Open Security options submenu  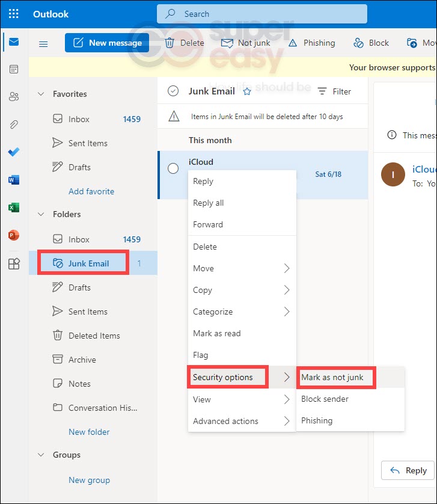[242, 377]
